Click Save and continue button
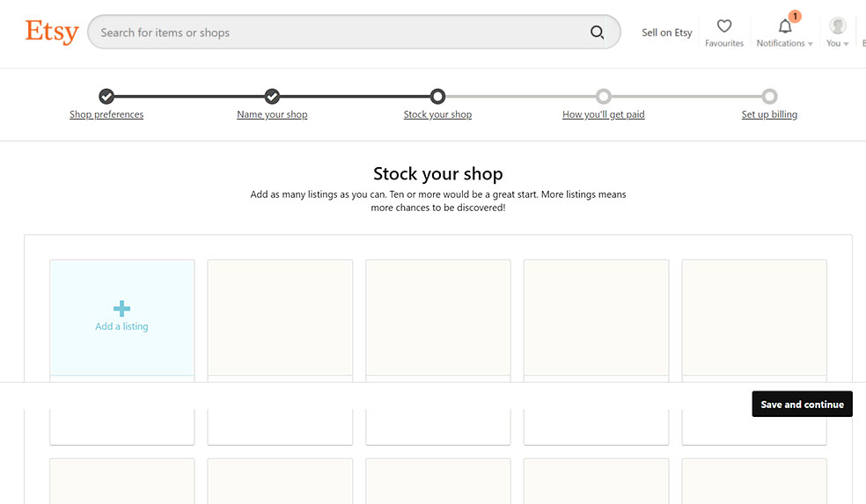Image resolution: width=866 pixels, height=504 pixels. [802, 404]
